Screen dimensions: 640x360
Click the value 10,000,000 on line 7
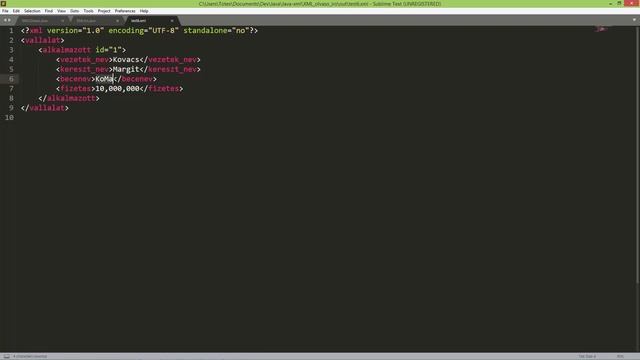pyautogui.click(x=117, y=89)
